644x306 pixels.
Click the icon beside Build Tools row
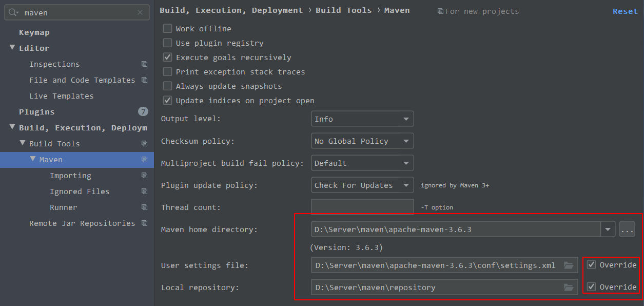pyautogui.click(x=144, y=144)
